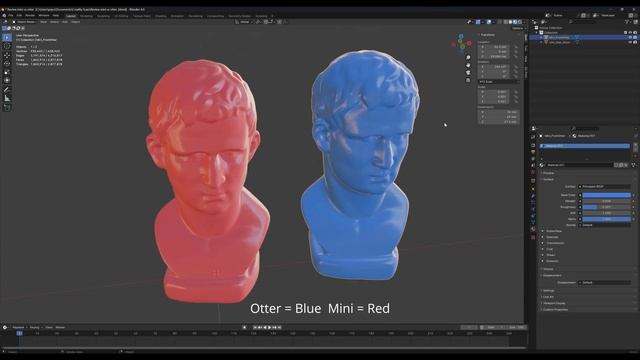Open the viewport Add menu

point(64,22)
